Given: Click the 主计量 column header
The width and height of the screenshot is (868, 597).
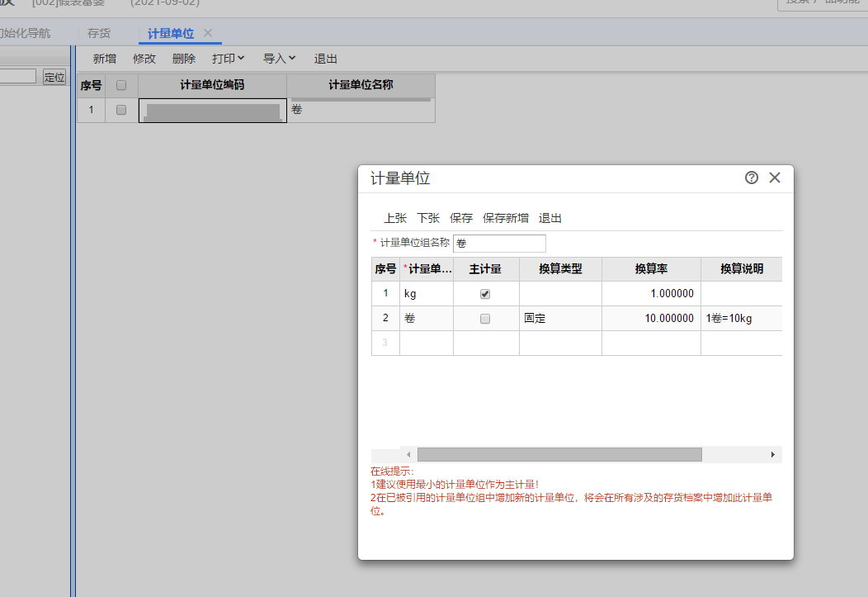Looking at the screenshot, I should pyautogui.click(x=485, y=269).
